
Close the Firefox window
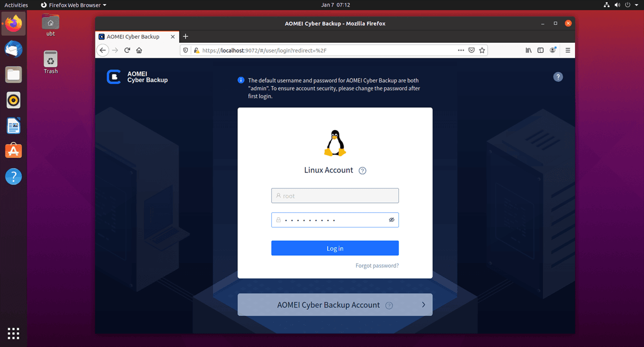(568, 23)
